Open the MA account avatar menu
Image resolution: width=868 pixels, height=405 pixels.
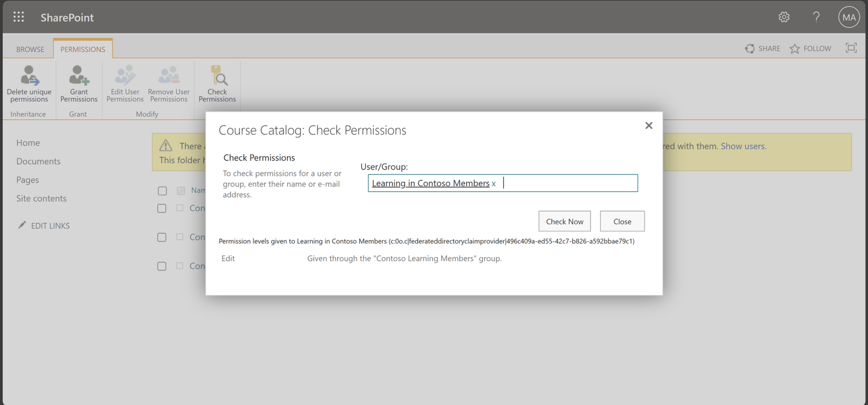[849, 17]
